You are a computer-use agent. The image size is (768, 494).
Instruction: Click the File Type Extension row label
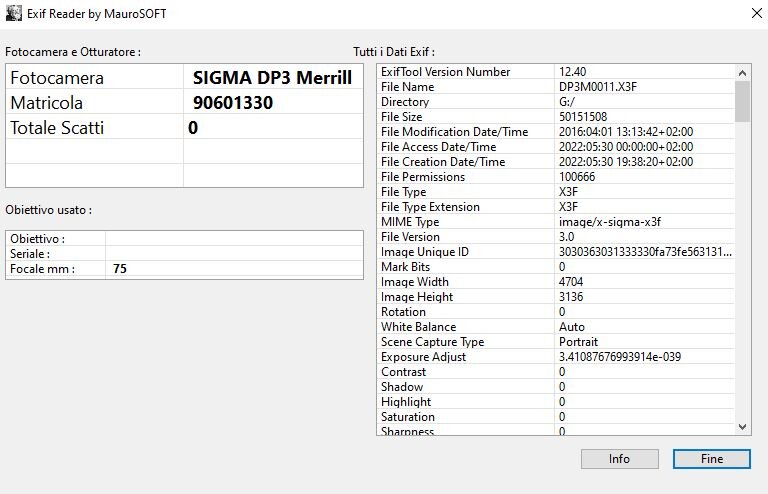[430, 207]
